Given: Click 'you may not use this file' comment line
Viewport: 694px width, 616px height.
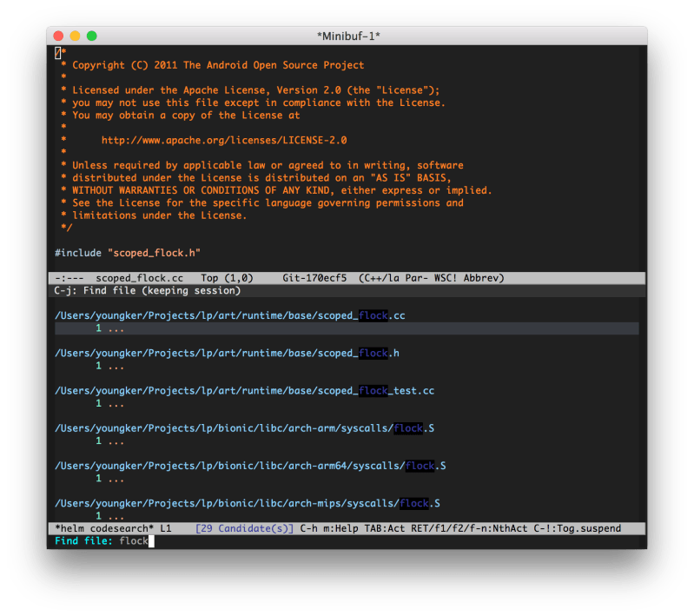Looking at the screenshot, I should pyautogui.click(x=253, y=103).
